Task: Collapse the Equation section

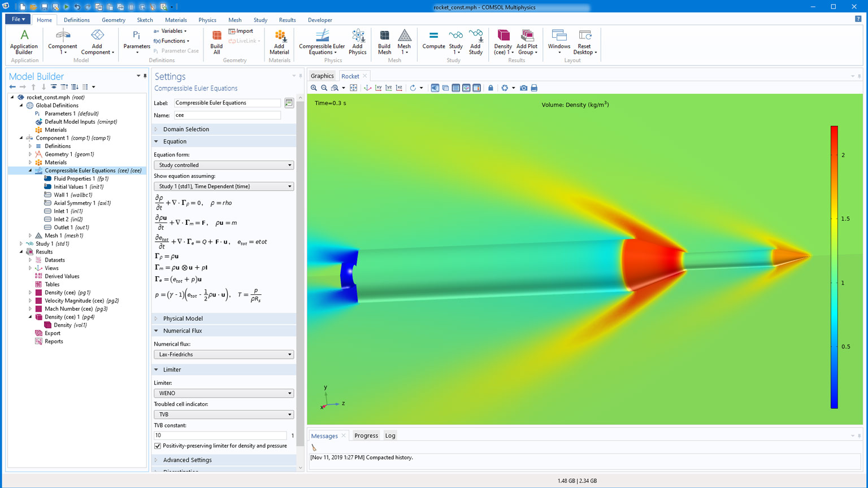Action: 174,142
